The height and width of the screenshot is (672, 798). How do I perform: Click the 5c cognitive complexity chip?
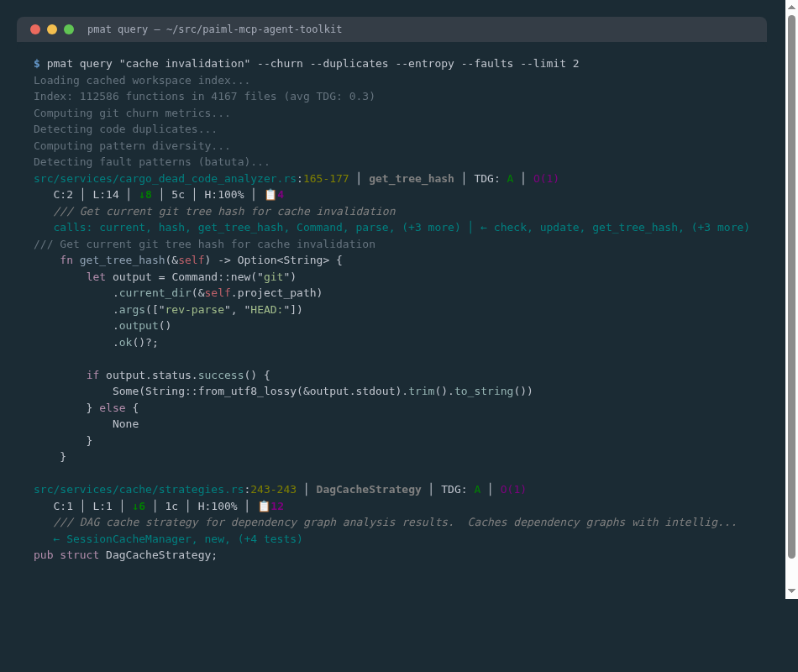[x=177, y=194]
